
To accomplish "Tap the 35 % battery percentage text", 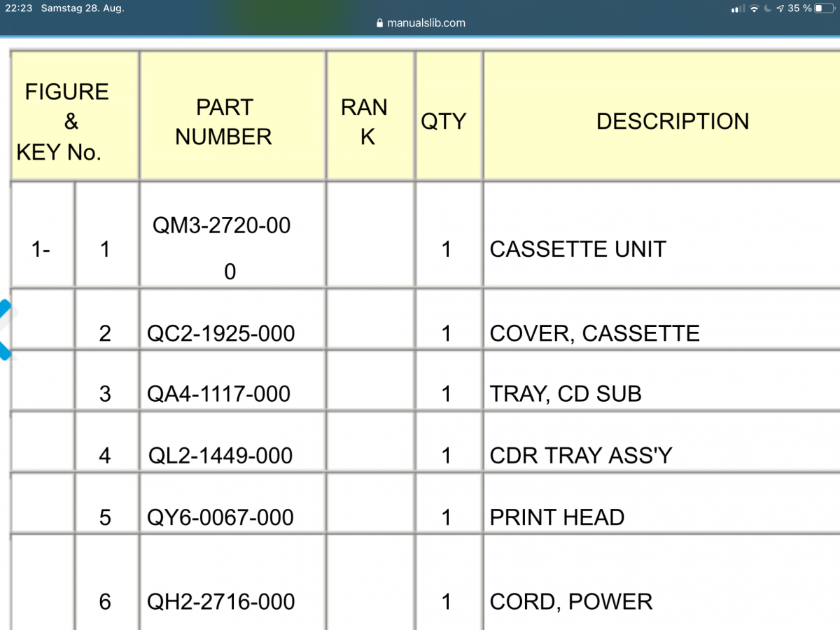I will [799, 8].
